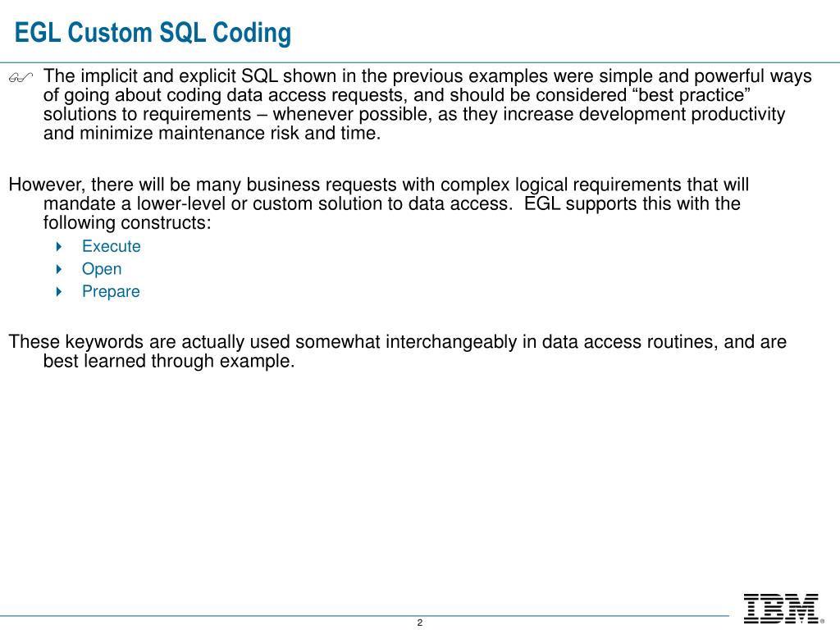Click the glasses icon beside first paragraph

[21, 78]
